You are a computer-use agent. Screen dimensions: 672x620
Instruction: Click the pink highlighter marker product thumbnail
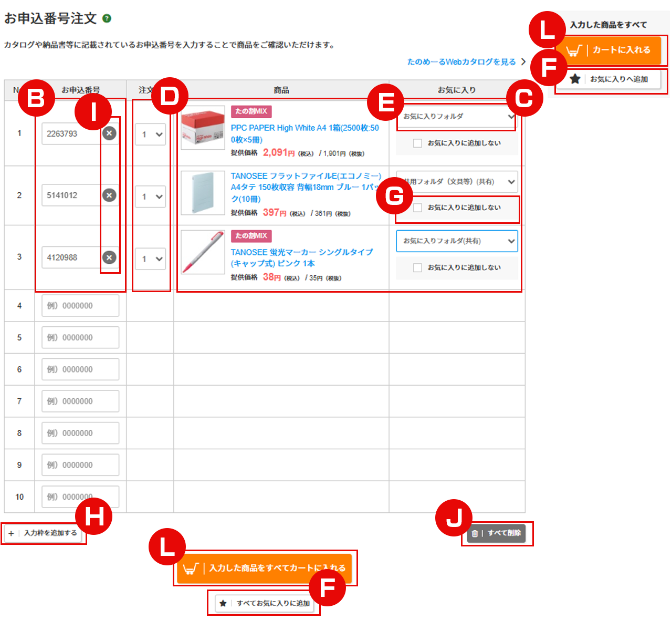(203, 253)
